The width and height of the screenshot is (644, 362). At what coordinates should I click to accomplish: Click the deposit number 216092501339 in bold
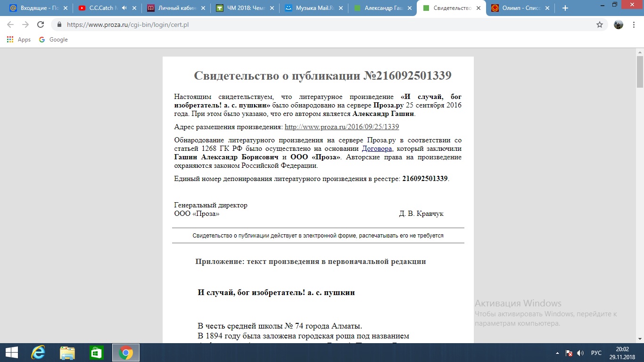pos(425,179)
